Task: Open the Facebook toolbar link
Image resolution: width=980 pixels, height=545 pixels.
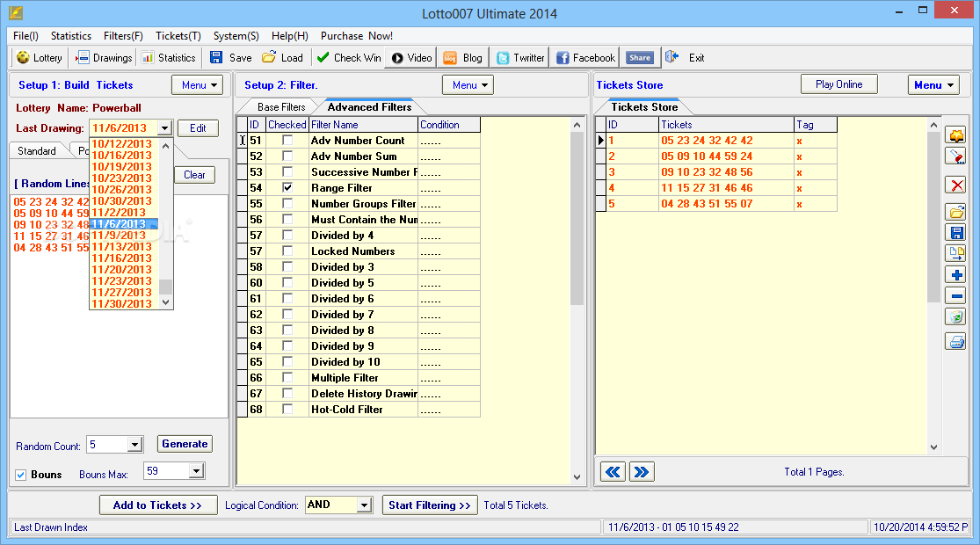Action: (585, 57)
